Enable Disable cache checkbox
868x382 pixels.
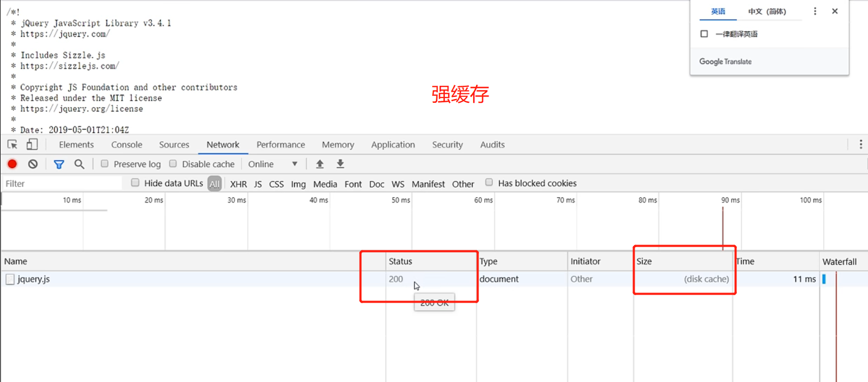pos(173,164)
